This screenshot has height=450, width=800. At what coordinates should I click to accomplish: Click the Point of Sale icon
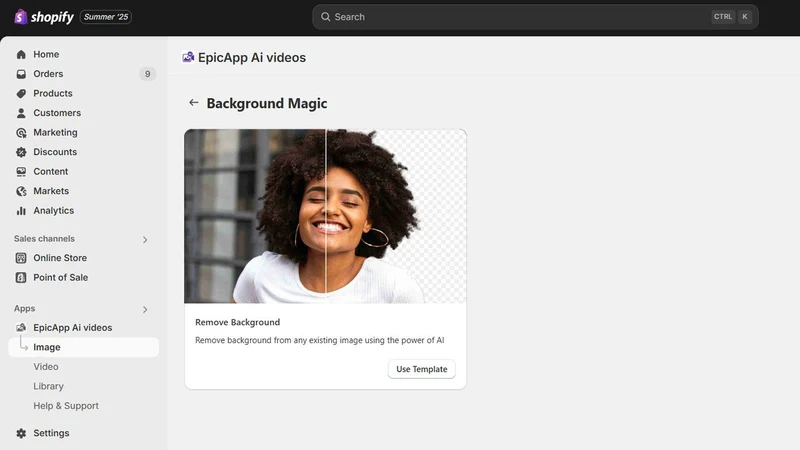(x=21, y=278)
